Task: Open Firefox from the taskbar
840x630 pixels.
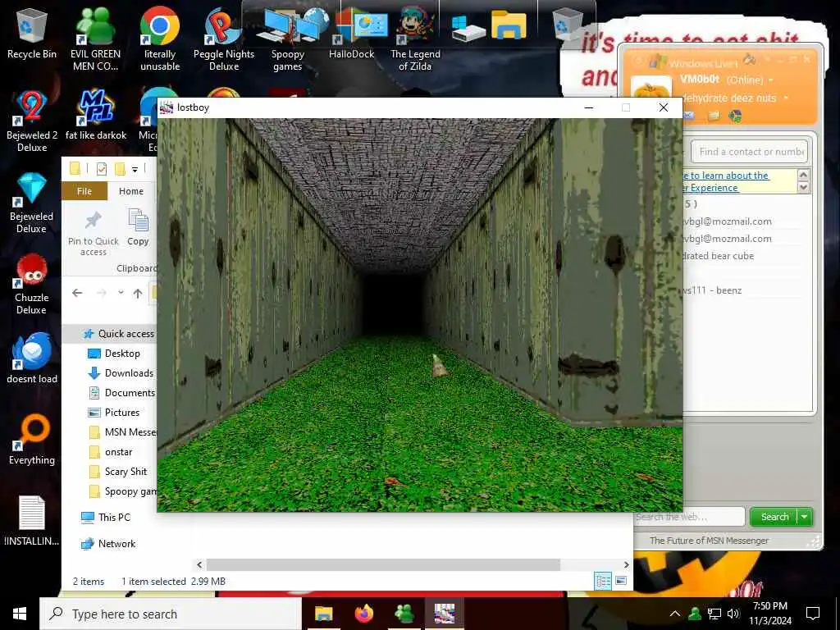Action: coord(363,614)
